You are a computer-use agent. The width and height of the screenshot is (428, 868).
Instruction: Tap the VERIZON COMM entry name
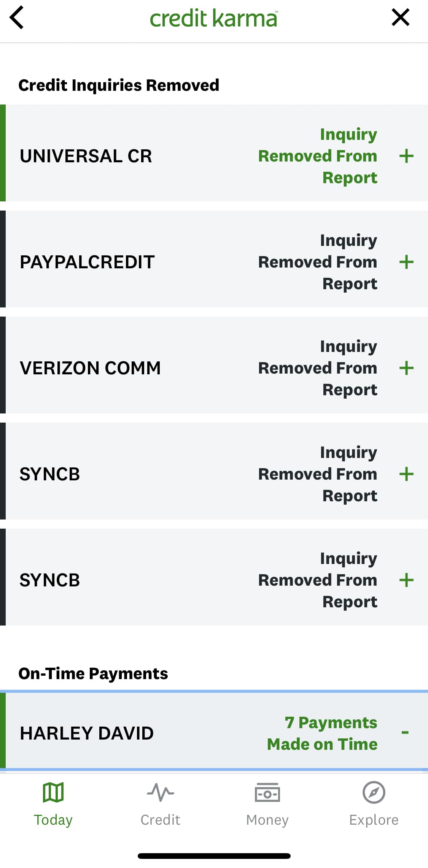tap(90, 368)
